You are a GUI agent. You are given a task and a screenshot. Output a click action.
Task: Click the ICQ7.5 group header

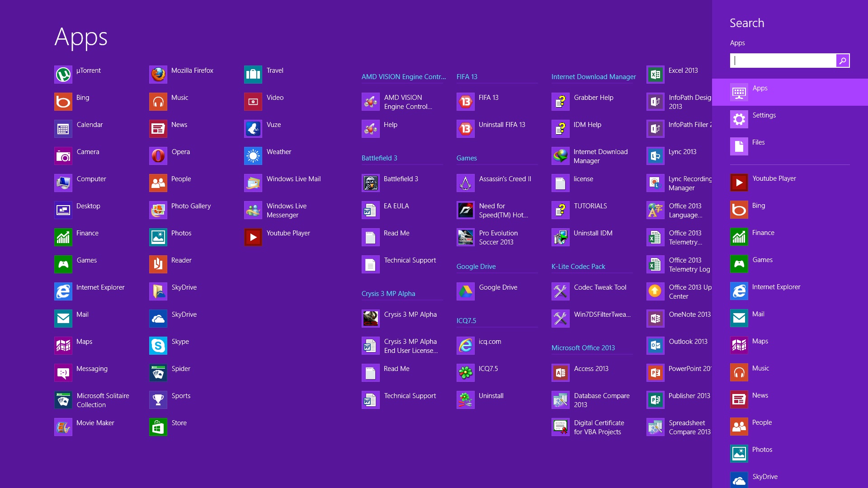tap(466, 321)
